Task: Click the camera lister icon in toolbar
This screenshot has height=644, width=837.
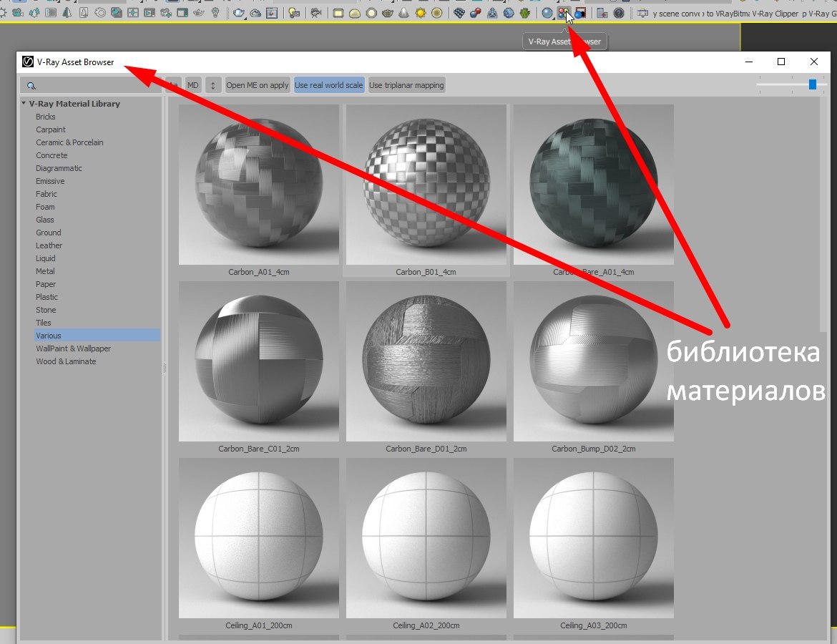Action: [316, 13]
